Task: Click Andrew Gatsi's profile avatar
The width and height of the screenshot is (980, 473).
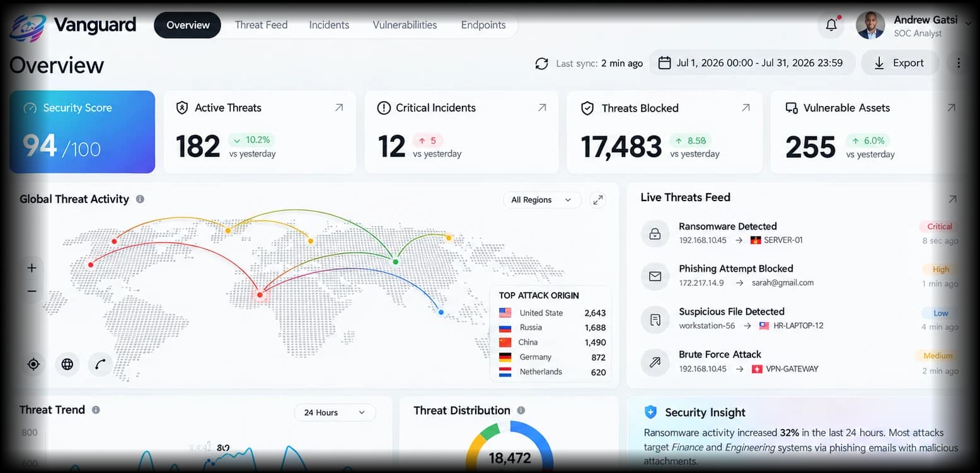Action: (x=870, y=25)
